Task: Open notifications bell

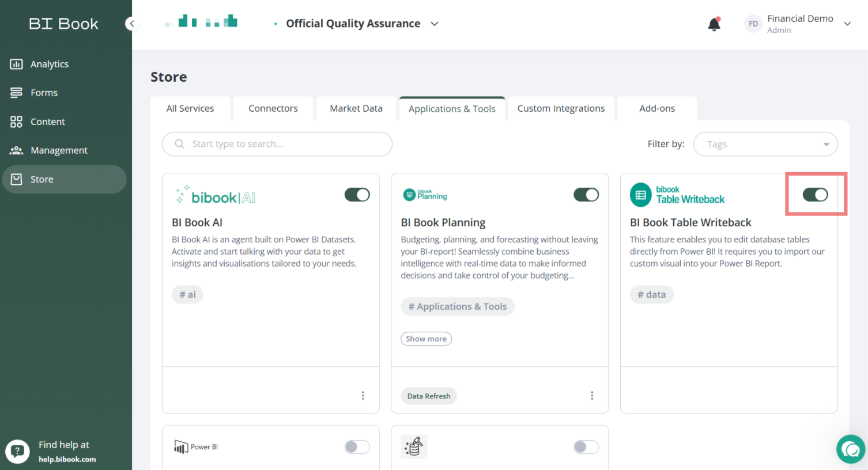Action: coord(714,24)
